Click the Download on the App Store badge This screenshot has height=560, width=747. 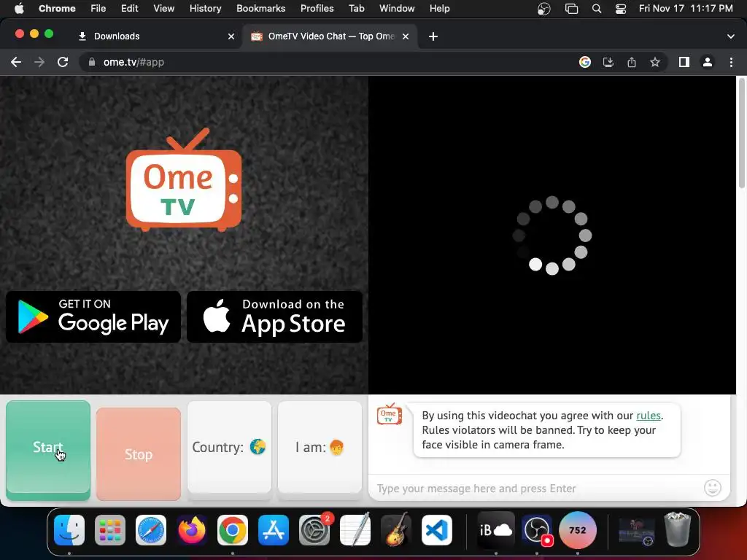coord(274,316)
